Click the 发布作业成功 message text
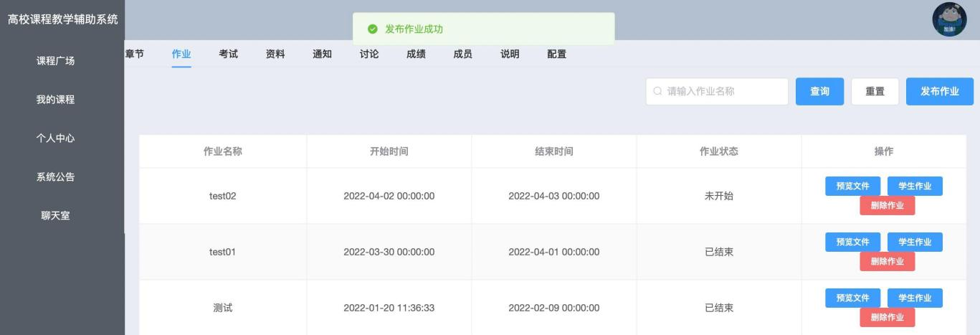This screenshot has width=980, height=335. click(414, 29)
